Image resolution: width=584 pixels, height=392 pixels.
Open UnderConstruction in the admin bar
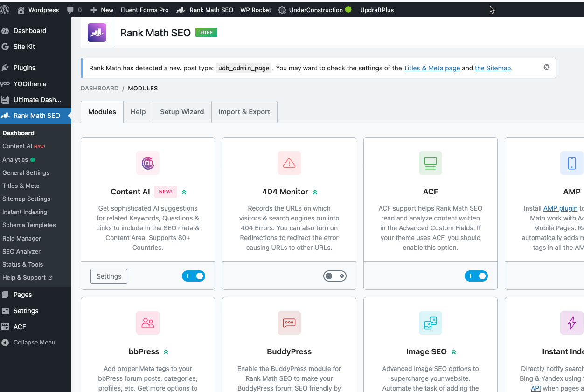(314, 10)
